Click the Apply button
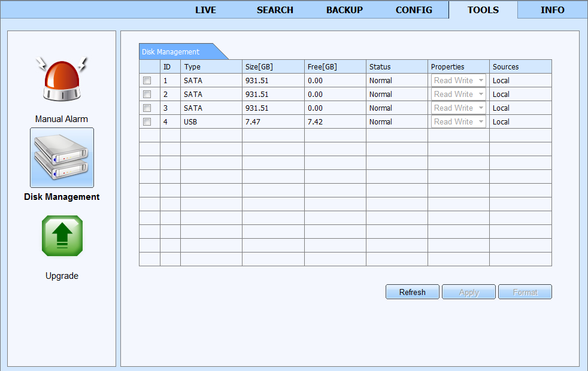The height and width of the screenshot is (371, 588). pos(469,292)
